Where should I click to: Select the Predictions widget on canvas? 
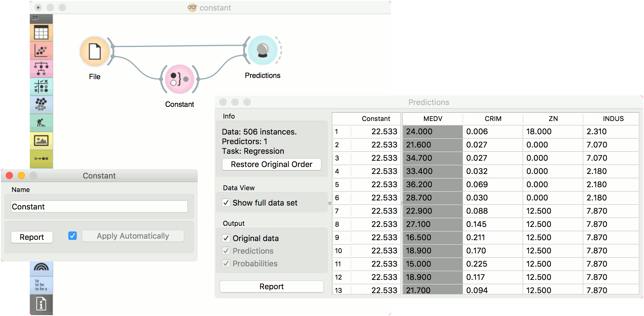(x=263, y=50)
